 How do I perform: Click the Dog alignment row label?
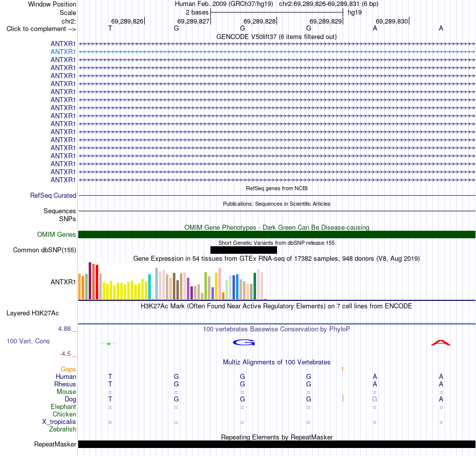[x=70, y=399]
